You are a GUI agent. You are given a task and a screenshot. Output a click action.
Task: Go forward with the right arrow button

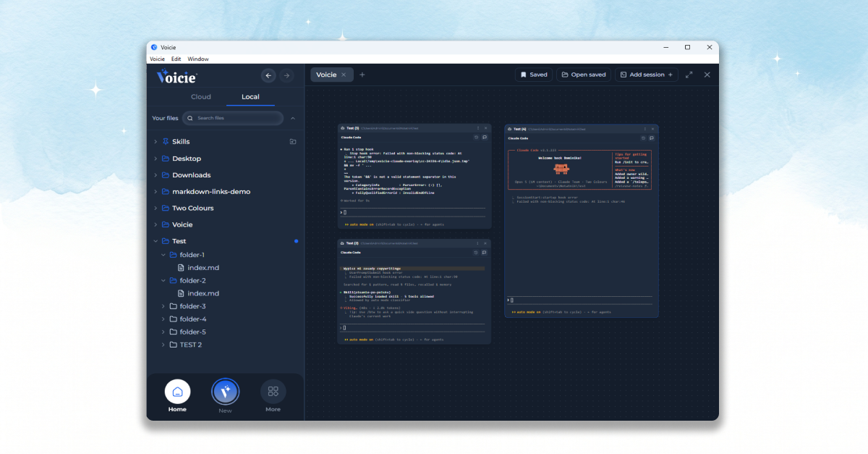tap(286, 75)
